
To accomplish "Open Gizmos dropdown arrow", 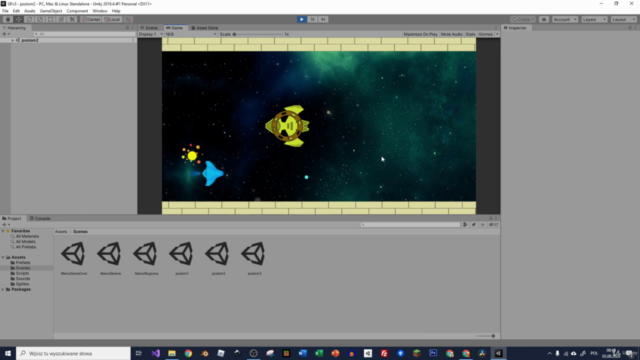I will pos(497,34).
